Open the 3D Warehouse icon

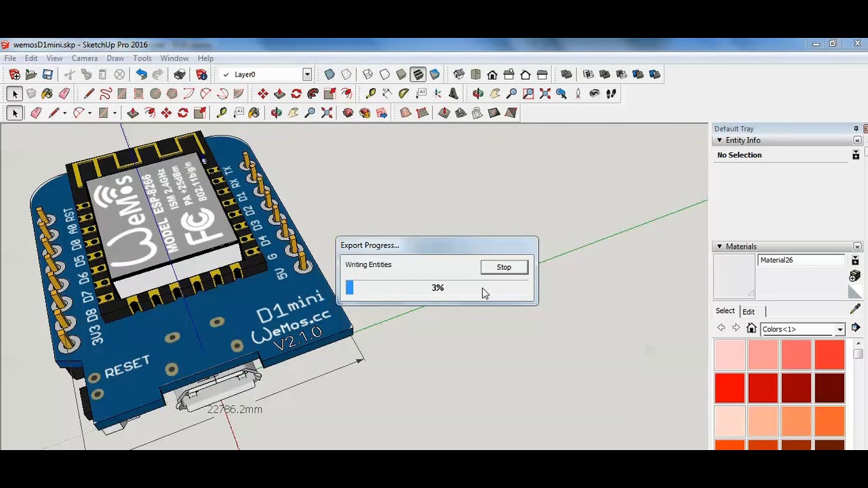348,113
